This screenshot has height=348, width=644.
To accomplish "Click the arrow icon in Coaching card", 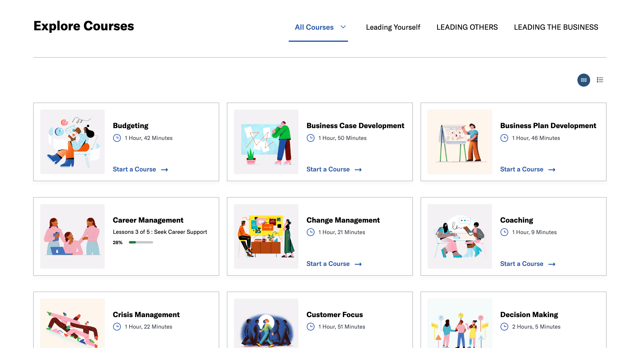I will click(552, 264).
